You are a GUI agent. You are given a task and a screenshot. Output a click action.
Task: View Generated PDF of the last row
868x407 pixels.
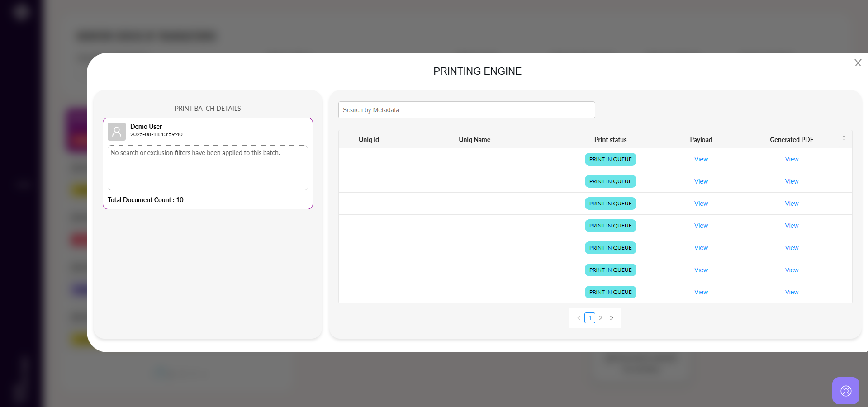(x=791, y=292)
